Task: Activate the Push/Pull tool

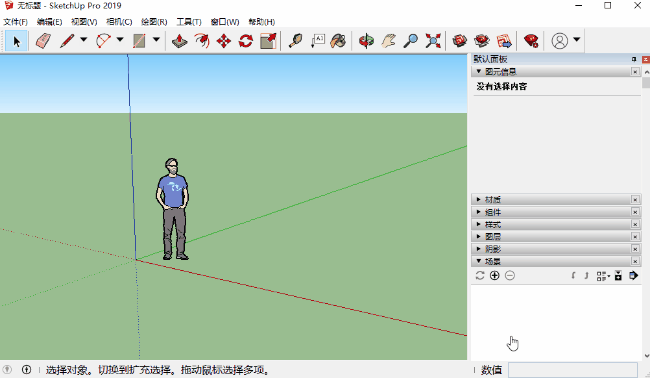Action: 179,41
